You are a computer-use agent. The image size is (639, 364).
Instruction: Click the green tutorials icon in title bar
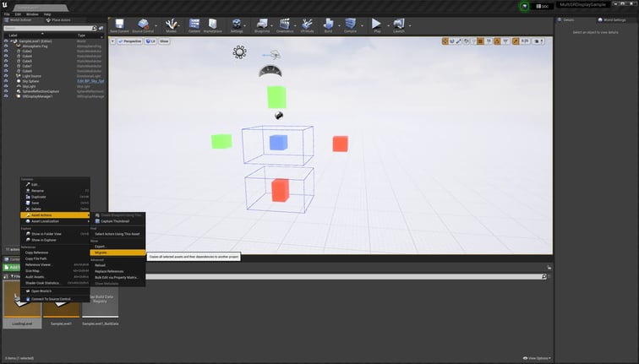pos(524,6)
